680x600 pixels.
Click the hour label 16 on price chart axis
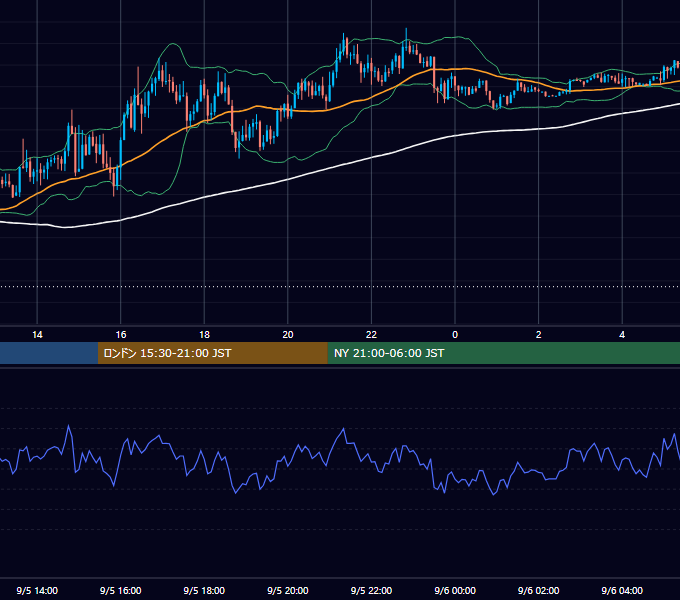coord(121,335)
